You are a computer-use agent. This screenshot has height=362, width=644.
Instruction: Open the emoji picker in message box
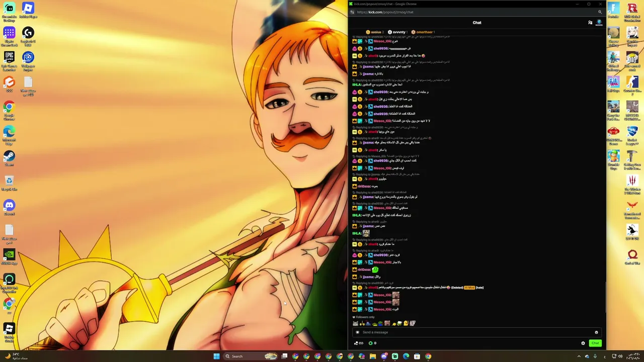596,332
